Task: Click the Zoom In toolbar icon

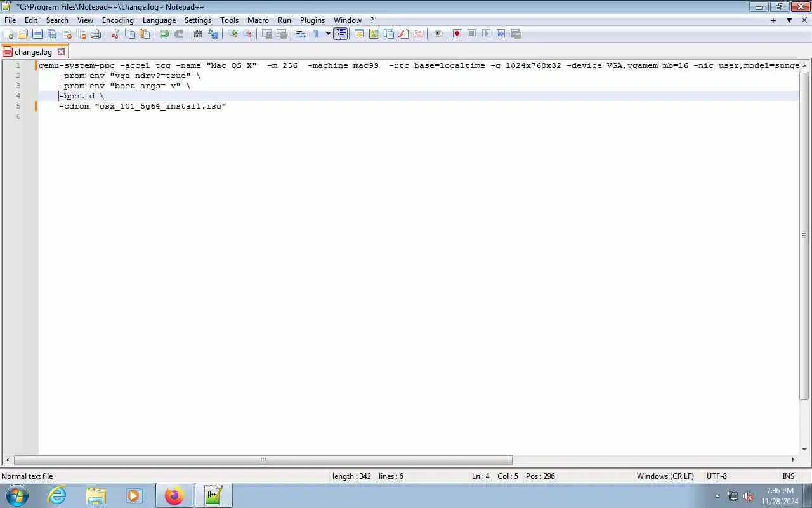Action: point(233,34)
